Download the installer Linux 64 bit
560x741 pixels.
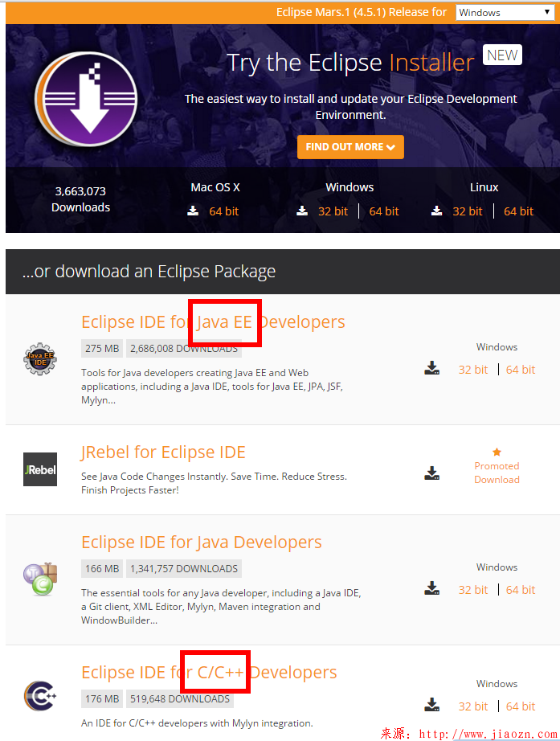point(518,211)
